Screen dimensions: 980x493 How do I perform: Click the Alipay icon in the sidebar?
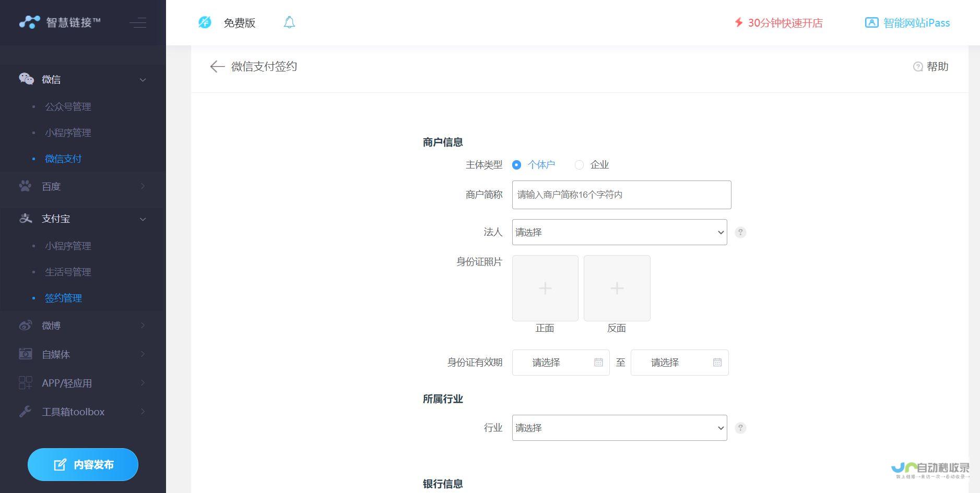click(x=26, y=218)
